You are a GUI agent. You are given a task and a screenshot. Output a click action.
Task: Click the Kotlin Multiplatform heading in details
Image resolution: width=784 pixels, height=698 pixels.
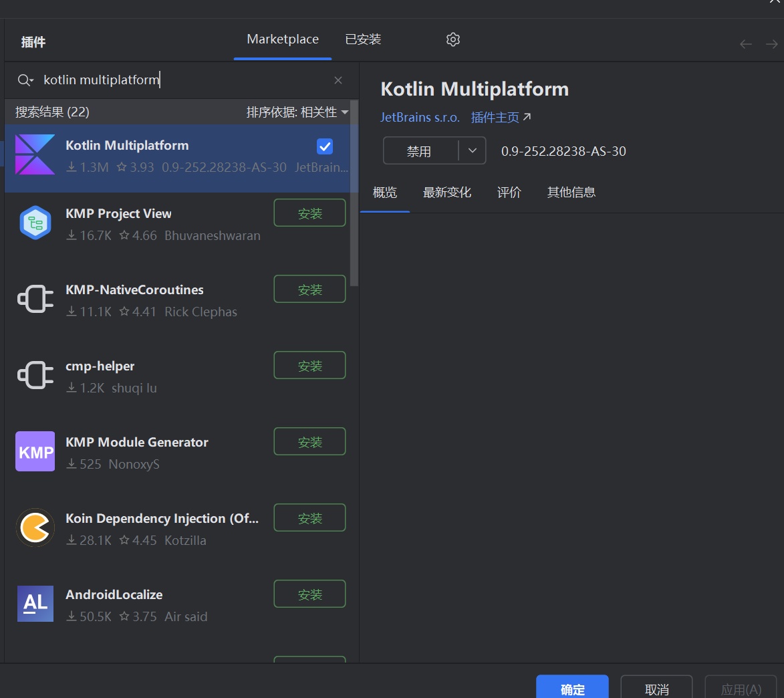[x=475, y=89]
